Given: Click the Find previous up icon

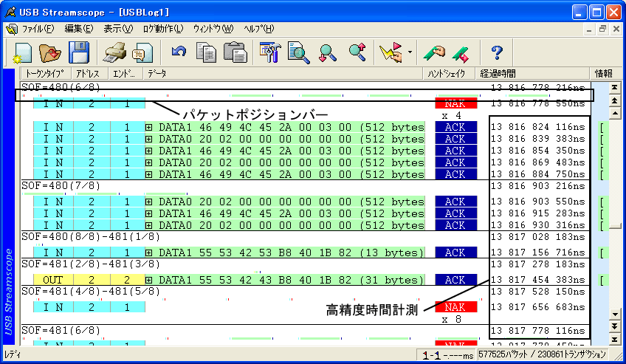Looking at the screenshot, I should click(x=357, y=52).
